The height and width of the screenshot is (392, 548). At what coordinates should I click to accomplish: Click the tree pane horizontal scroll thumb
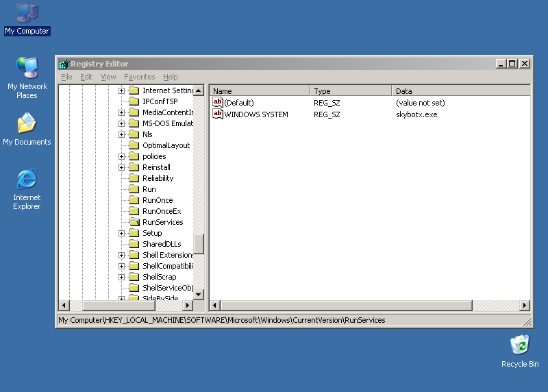click(119, 305)
